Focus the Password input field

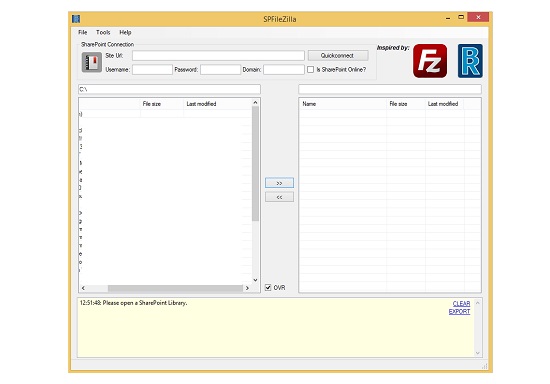point(220,69)
